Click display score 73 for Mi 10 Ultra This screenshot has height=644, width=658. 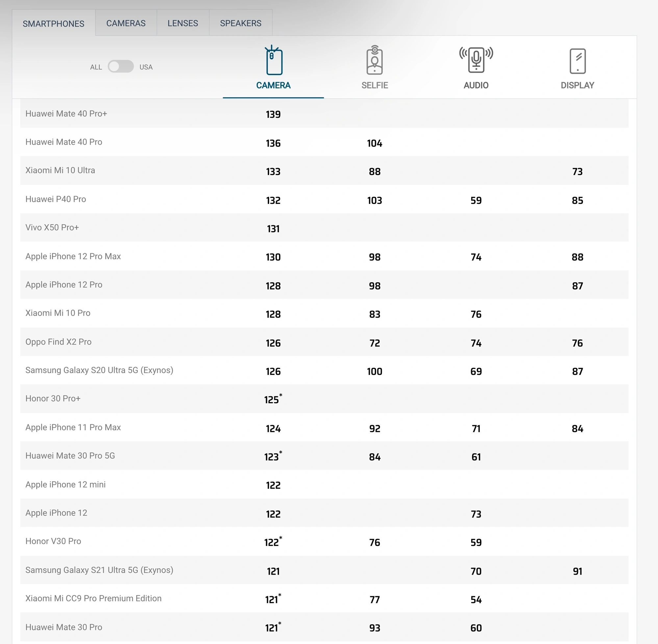coord(577,171)
